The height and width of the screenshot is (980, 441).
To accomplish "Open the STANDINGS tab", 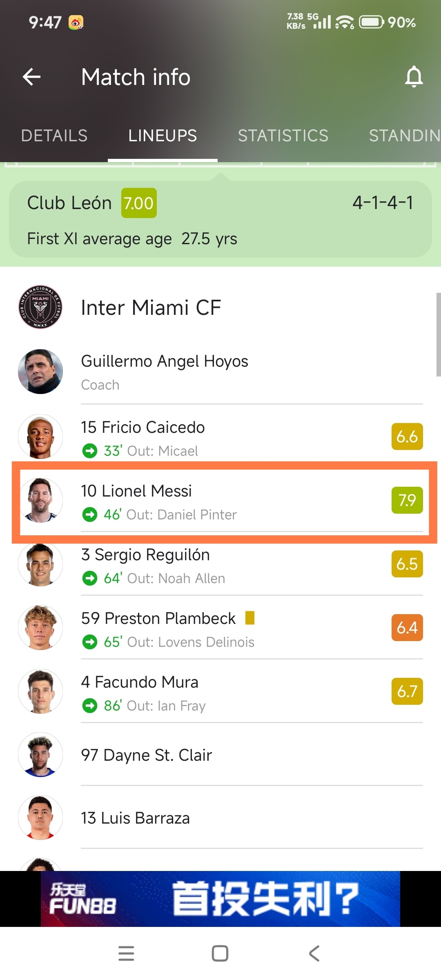I will click(x=404, y=136).
